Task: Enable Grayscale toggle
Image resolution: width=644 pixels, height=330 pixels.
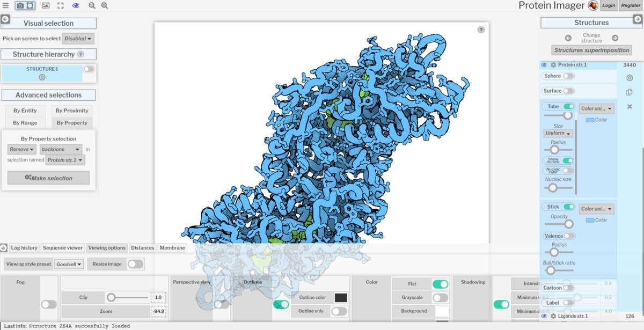Action: [440, 298]
